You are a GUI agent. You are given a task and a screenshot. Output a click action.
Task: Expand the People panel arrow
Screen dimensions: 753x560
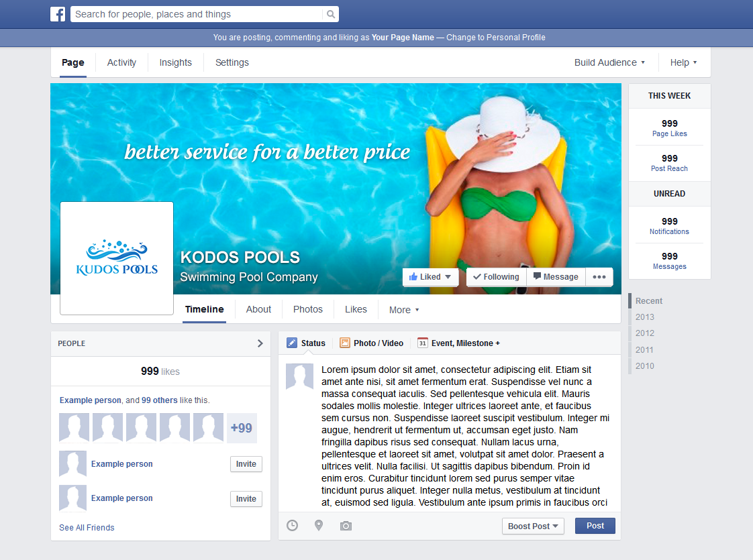[x=260, y=343]
